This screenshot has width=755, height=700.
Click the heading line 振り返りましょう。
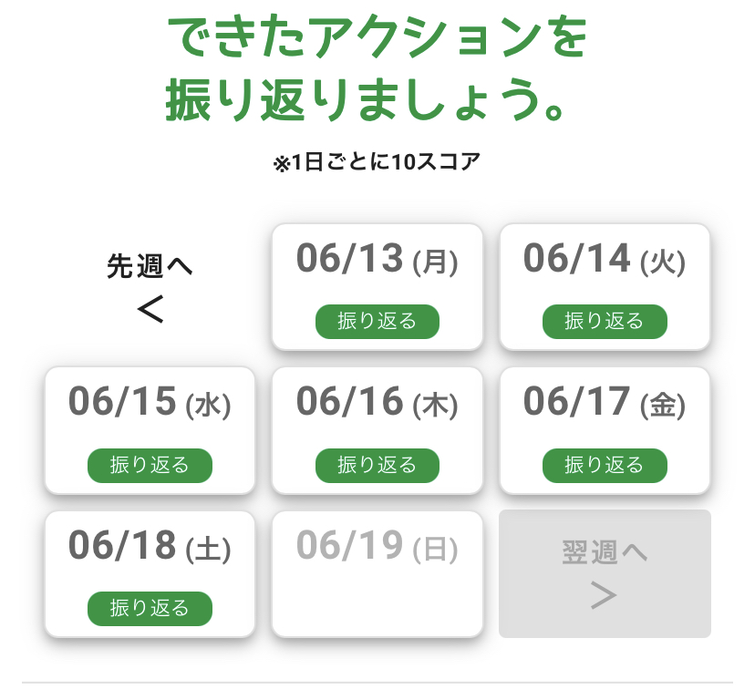coord(365,99)
